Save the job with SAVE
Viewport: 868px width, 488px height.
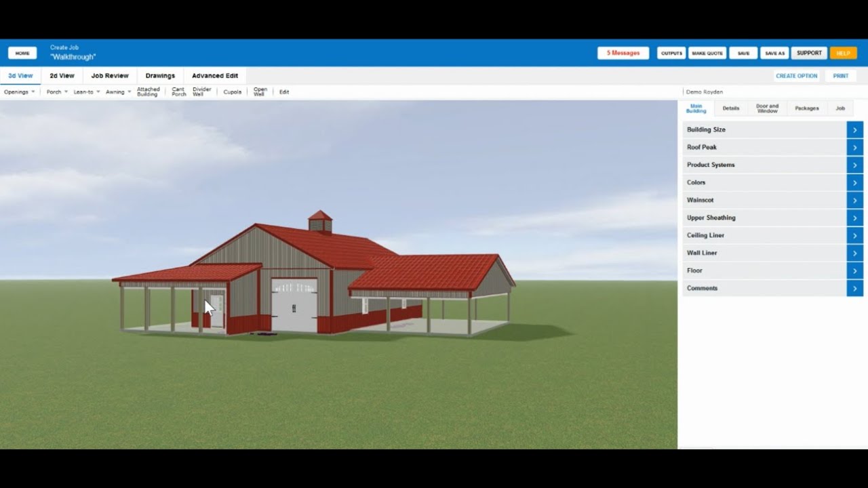pos(743,53)
